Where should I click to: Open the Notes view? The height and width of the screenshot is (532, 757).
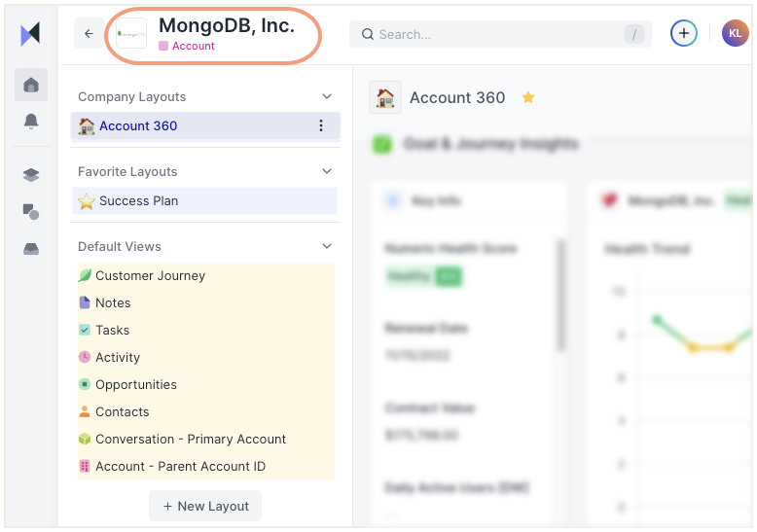click(205, 302)
